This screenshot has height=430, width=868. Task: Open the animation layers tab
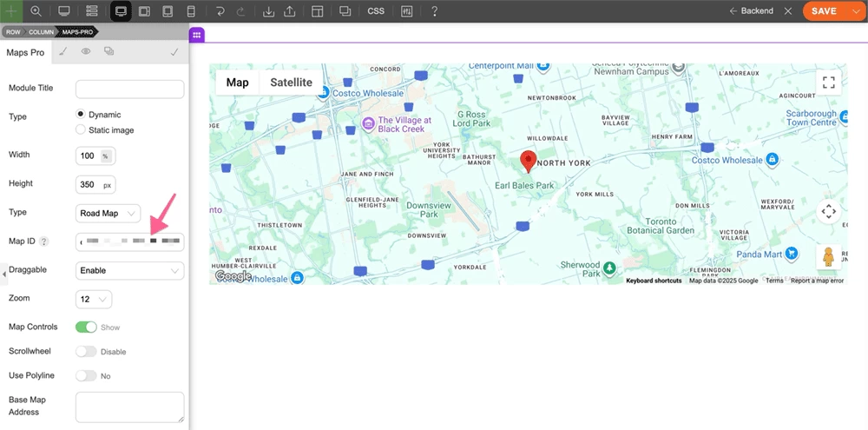pos(109,51)
